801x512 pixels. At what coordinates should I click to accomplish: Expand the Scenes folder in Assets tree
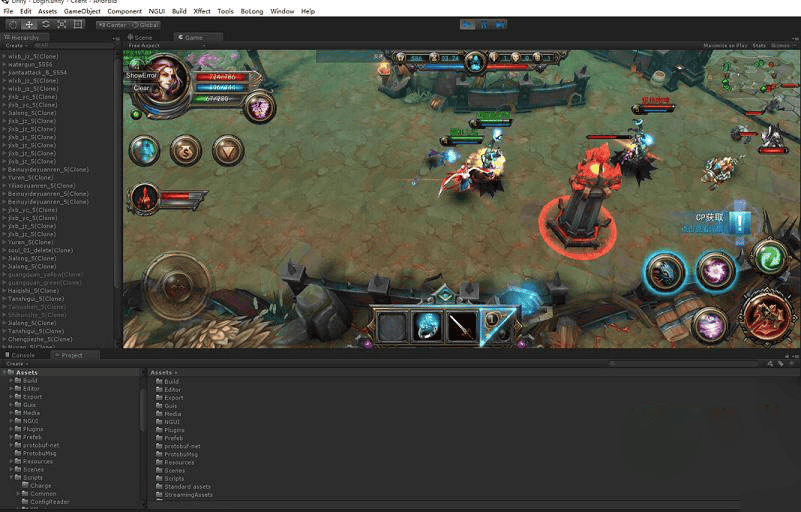pyautogui.click(x=11, y=470)
